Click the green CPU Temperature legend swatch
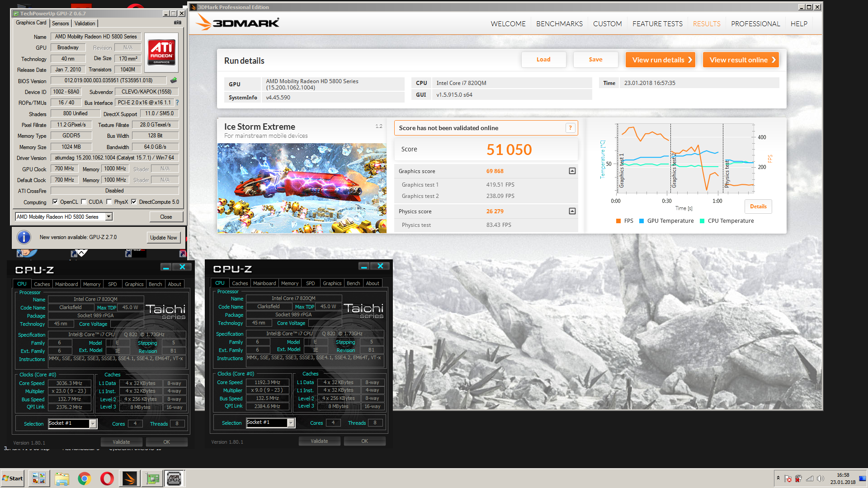 pos(702,221)
